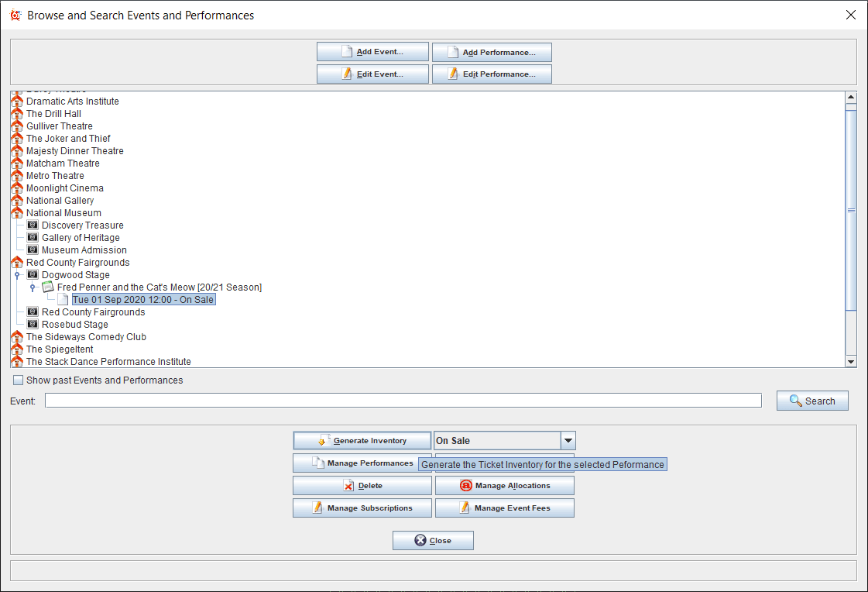Click the Fred Penner event calendar icon

[x=48, y=287]
